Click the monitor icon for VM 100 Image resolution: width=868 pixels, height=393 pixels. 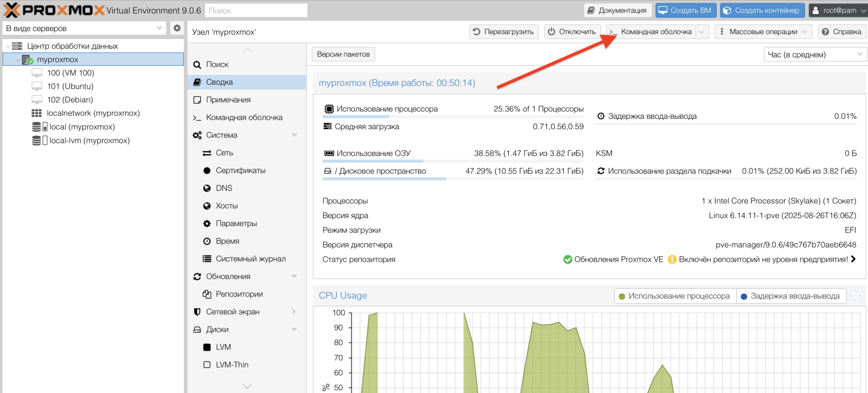(x=37, y=73)
